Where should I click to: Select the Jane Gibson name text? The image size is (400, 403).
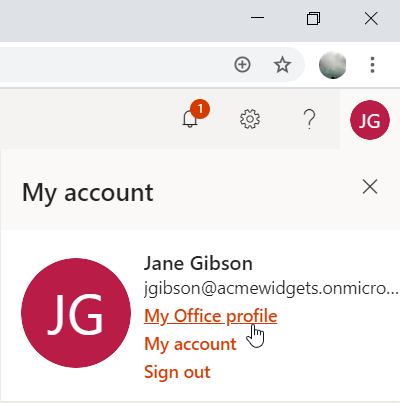198,263
